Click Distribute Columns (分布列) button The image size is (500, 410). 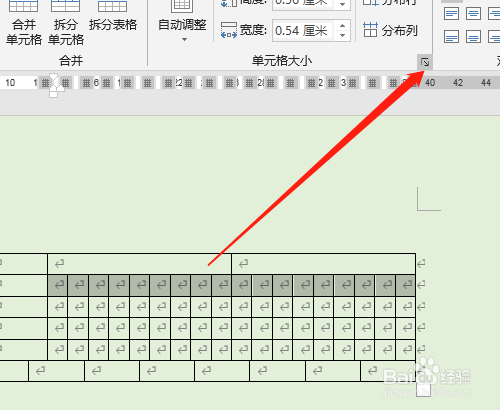pos(390,30)
